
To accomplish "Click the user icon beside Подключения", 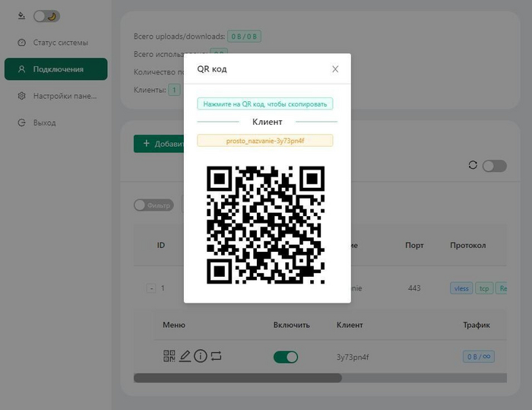I will 22,69.
